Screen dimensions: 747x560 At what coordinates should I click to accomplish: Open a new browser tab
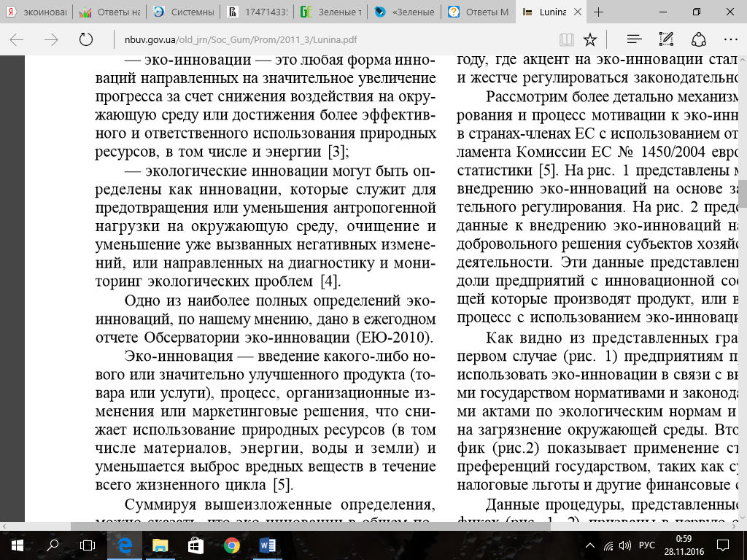[599, 12]
